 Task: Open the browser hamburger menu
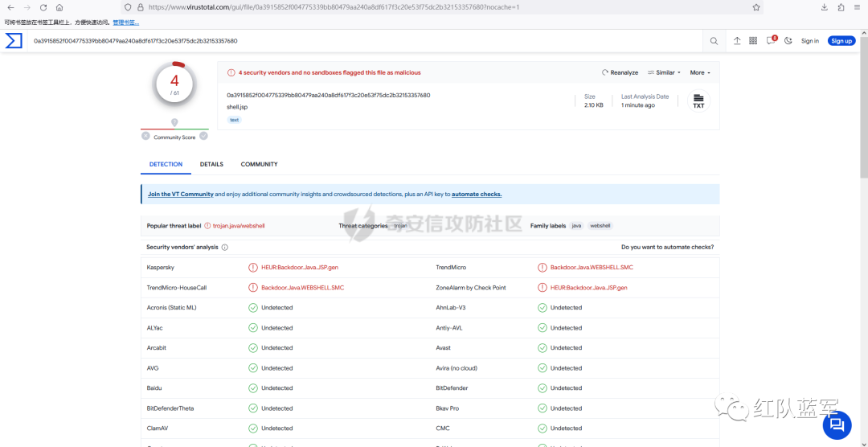tap(857, 8)
